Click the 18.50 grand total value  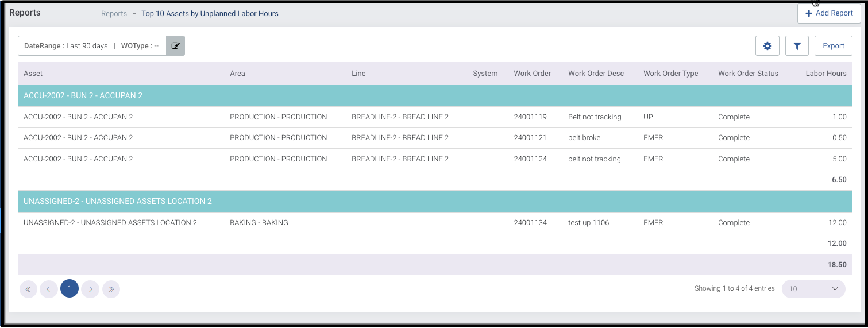(838, 265)
